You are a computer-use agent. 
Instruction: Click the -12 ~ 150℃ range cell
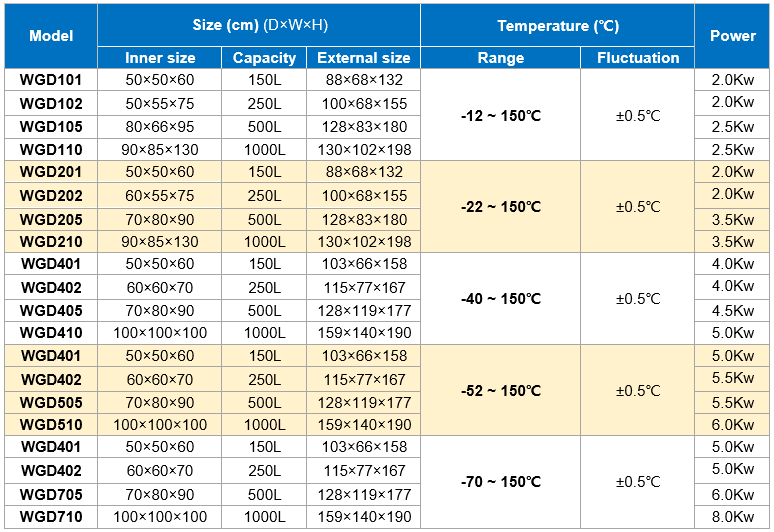click(501, 115)
